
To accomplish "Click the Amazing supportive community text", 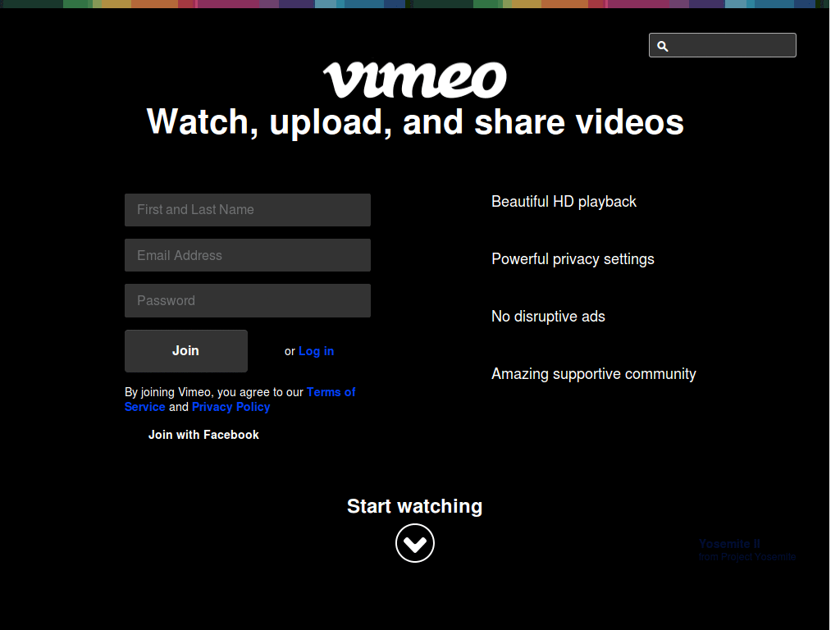I will 594,374.
